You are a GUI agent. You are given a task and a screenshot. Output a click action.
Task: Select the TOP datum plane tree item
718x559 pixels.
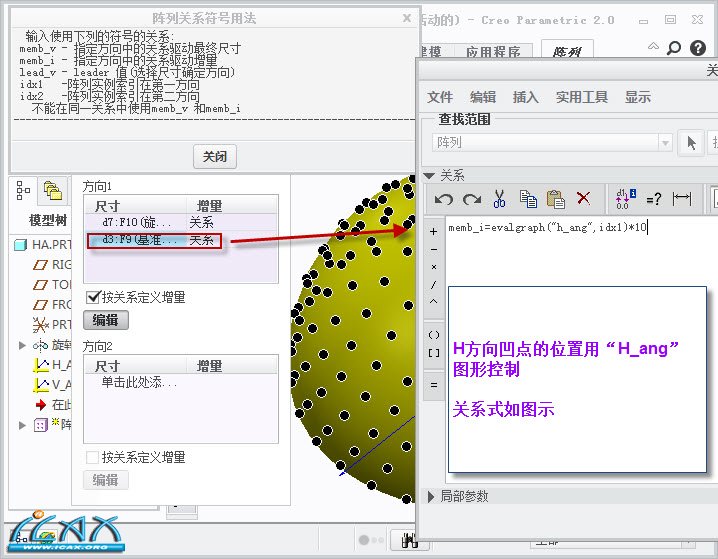tap(52, 285)
